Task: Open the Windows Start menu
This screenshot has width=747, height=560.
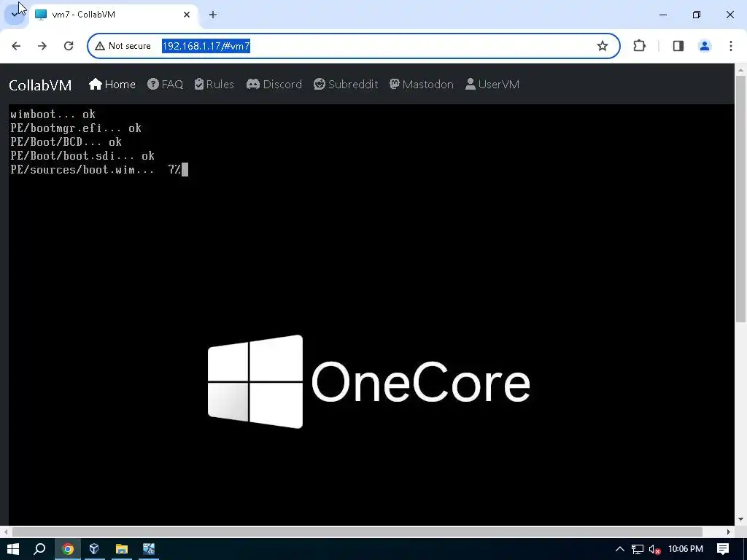Action: (x=13, y=549)
